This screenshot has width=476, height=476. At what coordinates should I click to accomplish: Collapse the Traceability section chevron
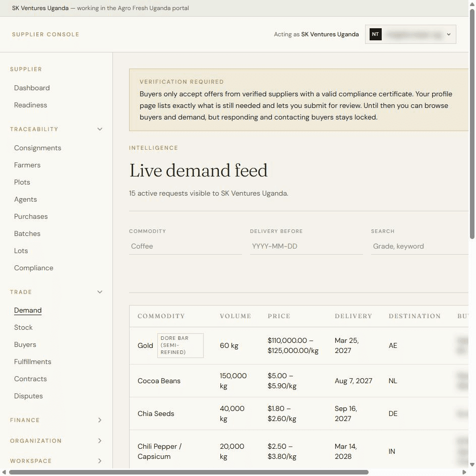[x=99, y=129]
